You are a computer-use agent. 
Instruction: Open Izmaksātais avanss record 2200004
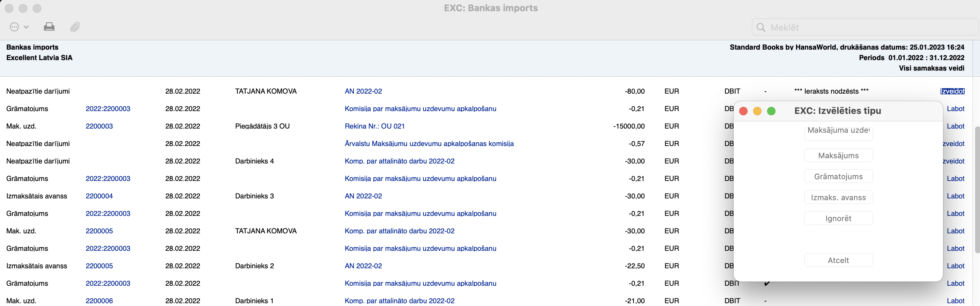[x=99, y=196]
